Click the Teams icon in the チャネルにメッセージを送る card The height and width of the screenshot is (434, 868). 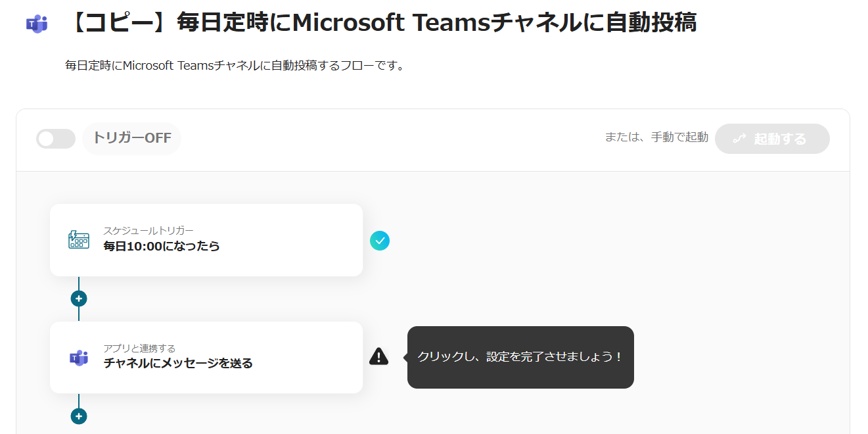(79, 358)
